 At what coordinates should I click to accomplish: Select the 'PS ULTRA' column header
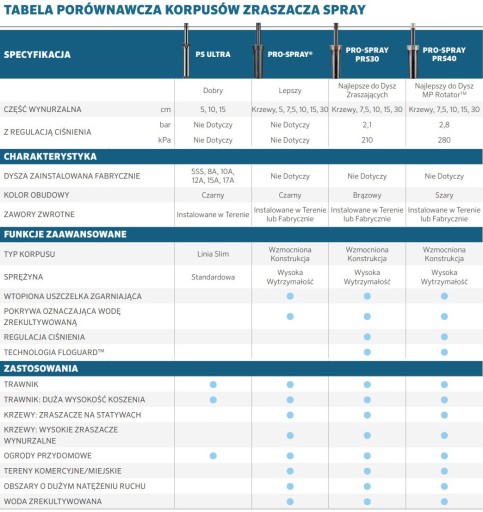click(213, 54)
